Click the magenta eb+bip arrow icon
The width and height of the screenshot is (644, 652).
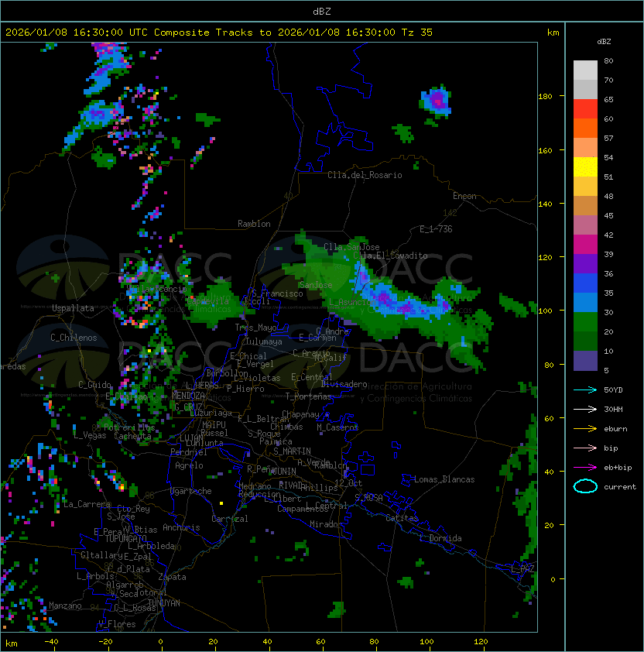pyautogui.click(x=586, y=467)
